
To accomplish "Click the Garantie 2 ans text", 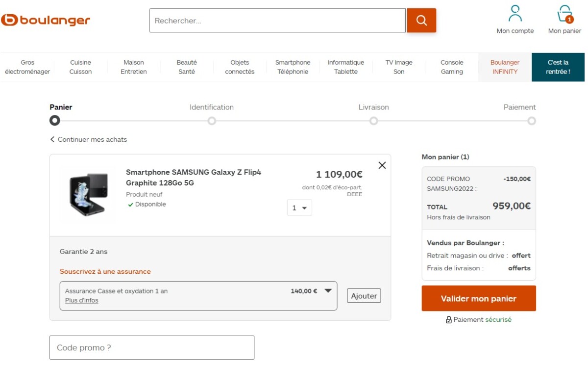I will [84, 252].
